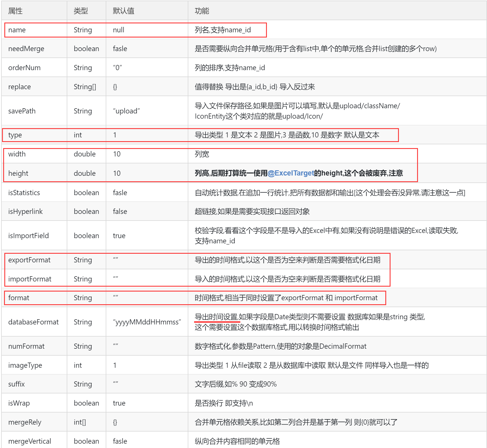Click the description '文字后缀,如% 90 变成90%'
Viewport: 487px width, 448px height.
tap(236, 384)
